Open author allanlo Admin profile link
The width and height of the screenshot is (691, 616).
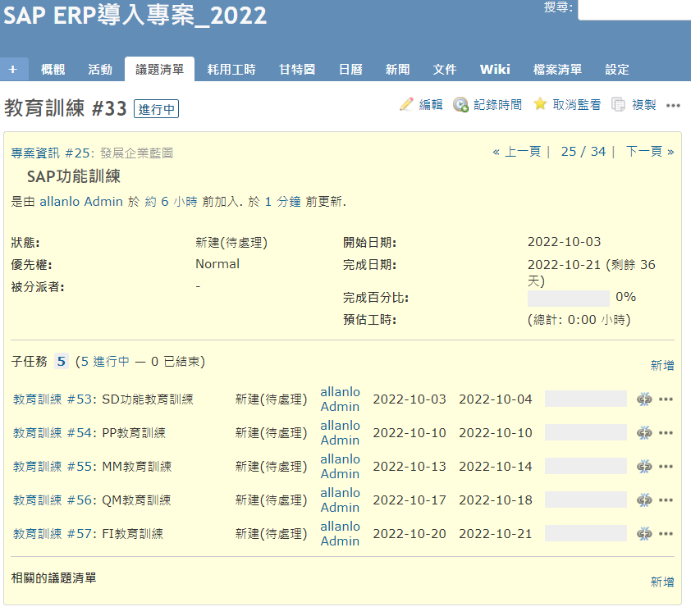point(81,202)
